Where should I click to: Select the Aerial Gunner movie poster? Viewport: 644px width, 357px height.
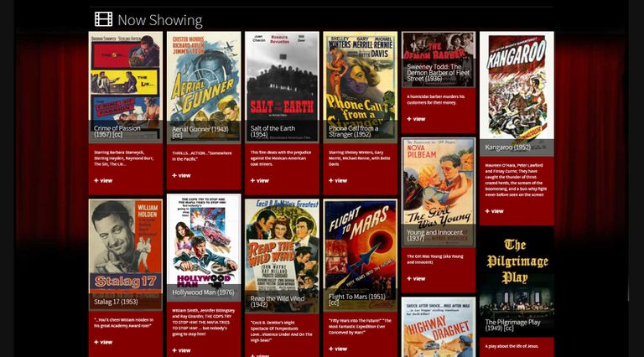tap(204, 87)
